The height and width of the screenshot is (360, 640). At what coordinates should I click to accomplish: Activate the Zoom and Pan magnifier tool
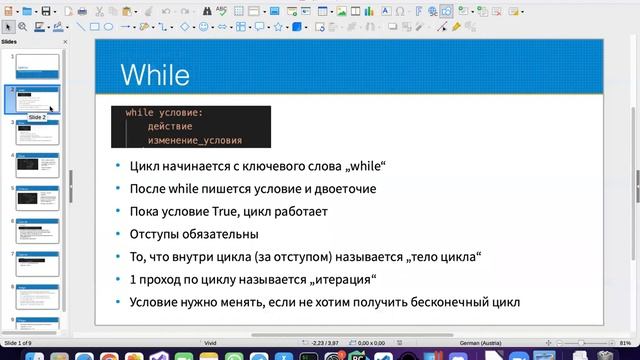23,27
